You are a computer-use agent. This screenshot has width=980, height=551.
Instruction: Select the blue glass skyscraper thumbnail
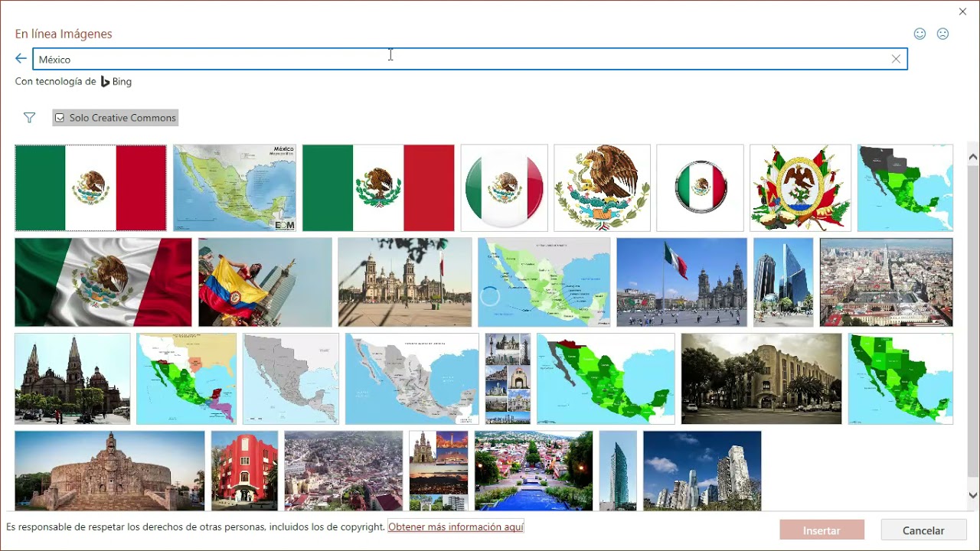[783, 282]
